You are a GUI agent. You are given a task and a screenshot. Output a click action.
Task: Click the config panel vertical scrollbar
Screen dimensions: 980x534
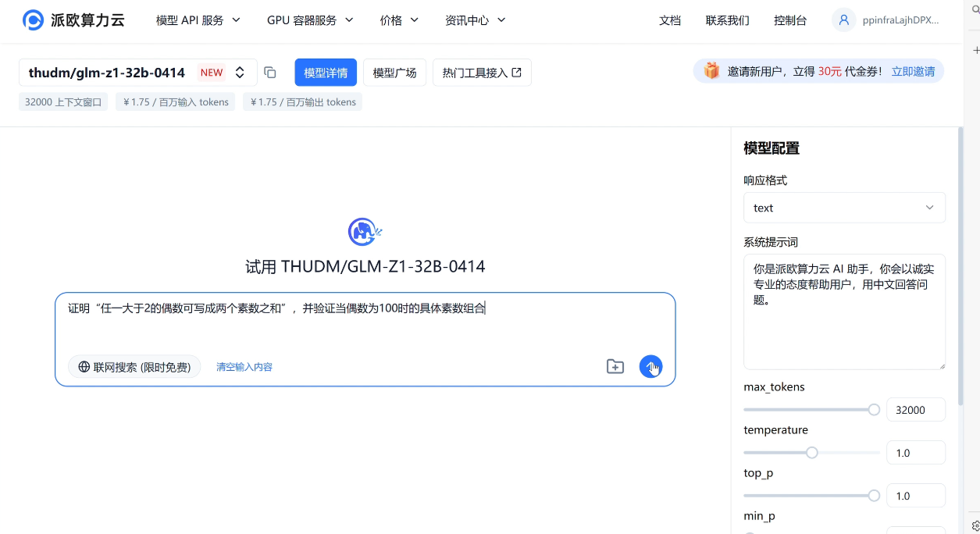point(960,265)
